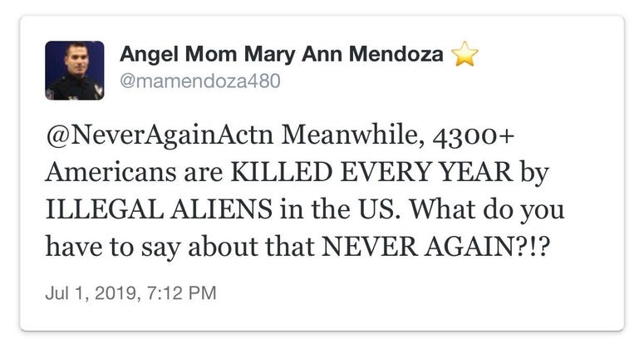Click the Jul 1, 2019 timestamp

tap(130, 293)
